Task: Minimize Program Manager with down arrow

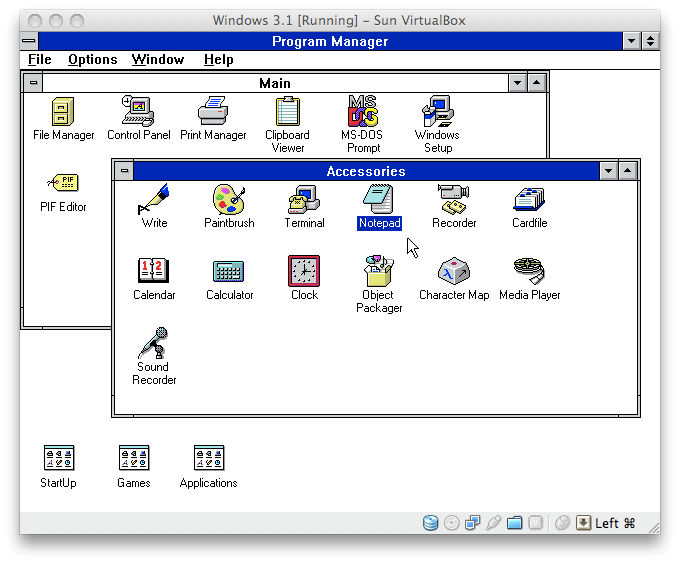Action: click(631, 41)
